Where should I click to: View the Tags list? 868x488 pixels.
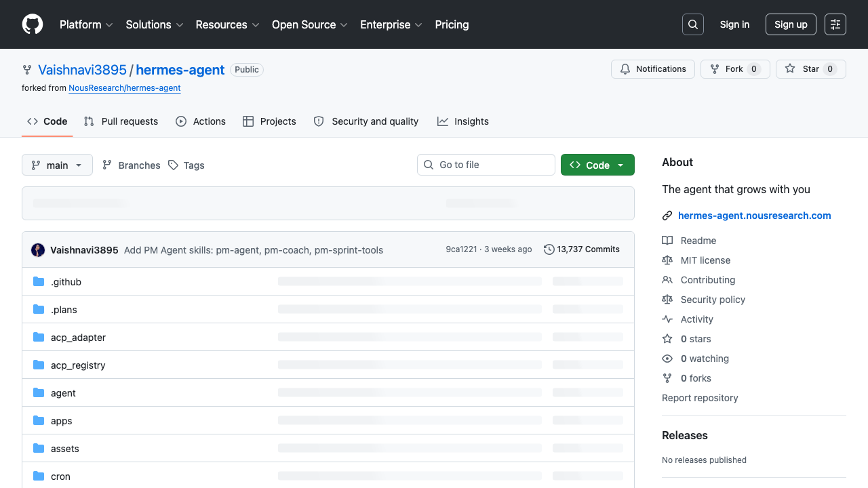tap(186, 165)
